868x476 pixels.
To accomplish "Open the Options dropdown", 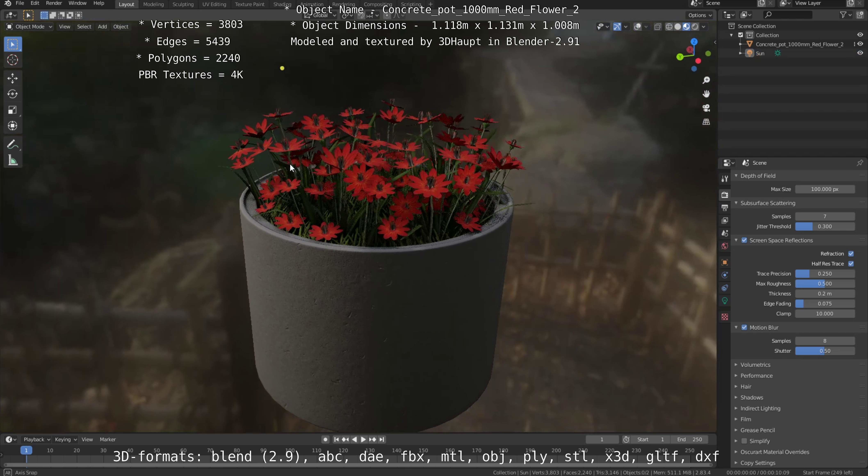I will coord(700,15).
